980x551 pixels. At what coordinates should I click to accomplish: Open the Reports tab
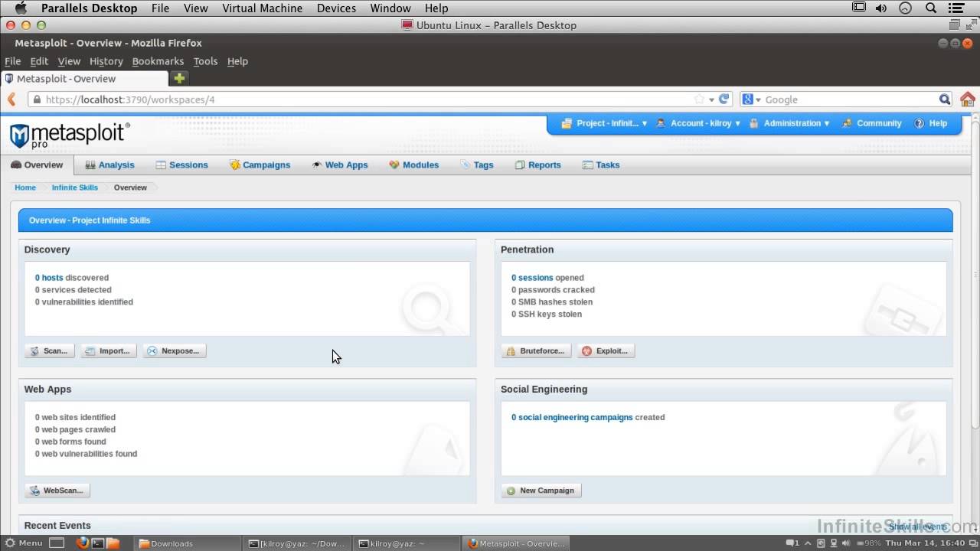(x=537, y=165)
